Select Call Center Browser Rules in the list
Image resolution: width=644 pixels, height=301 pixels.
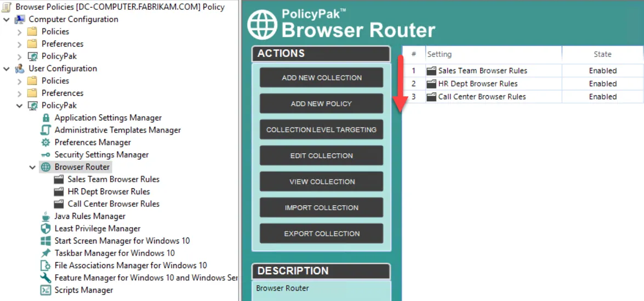(x=482, y=97)
